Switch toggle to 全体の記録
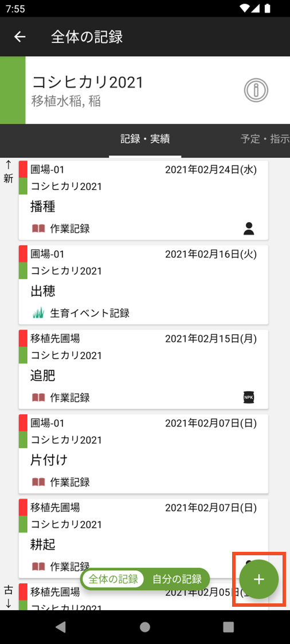Viewport: 290px width, 644px height. coord(113,579)
